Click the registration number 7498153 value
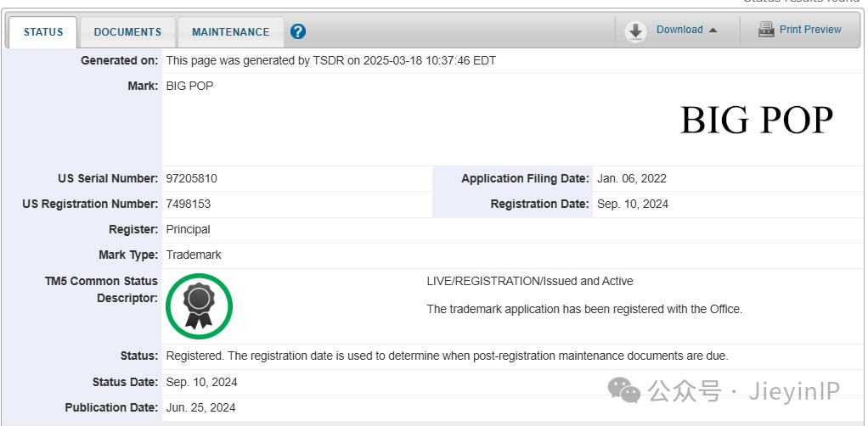 pyautogui.click(x=189, y=205)
